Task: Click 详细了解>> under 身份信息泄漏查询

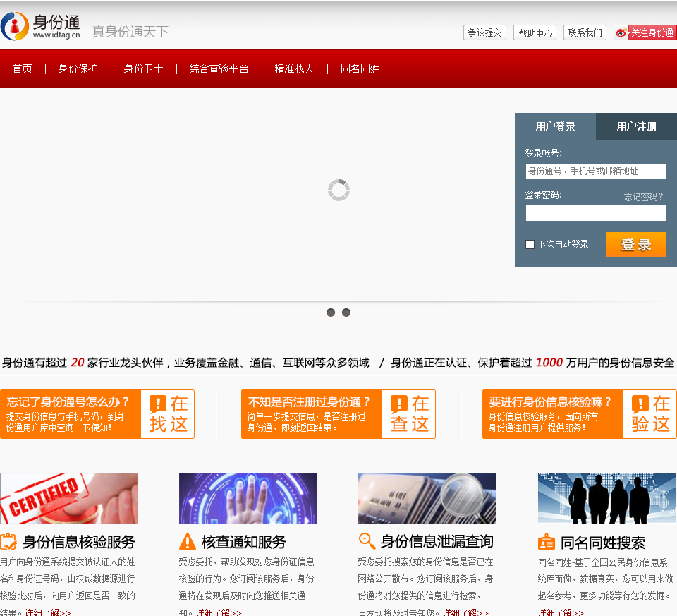Action: [465, 612]
